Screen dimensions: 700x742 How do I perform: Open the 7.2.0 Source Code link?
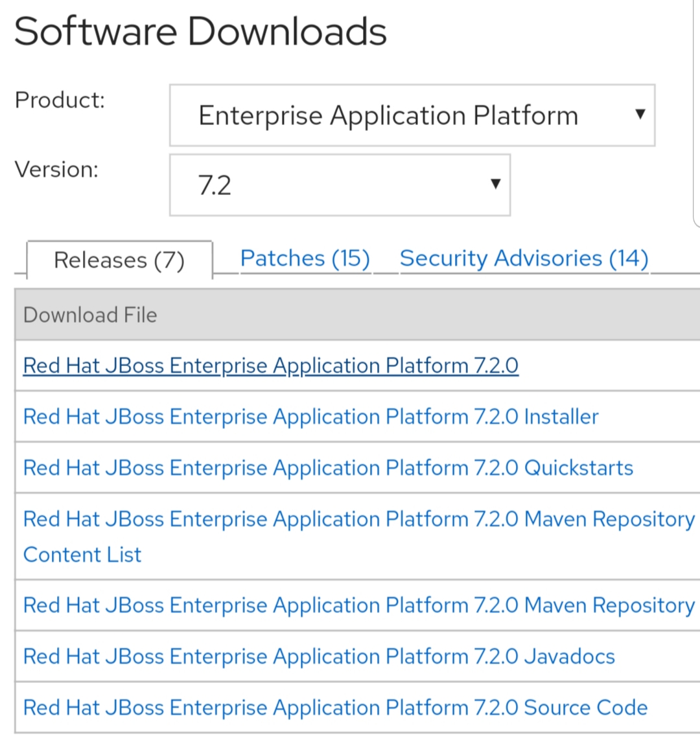335,708
